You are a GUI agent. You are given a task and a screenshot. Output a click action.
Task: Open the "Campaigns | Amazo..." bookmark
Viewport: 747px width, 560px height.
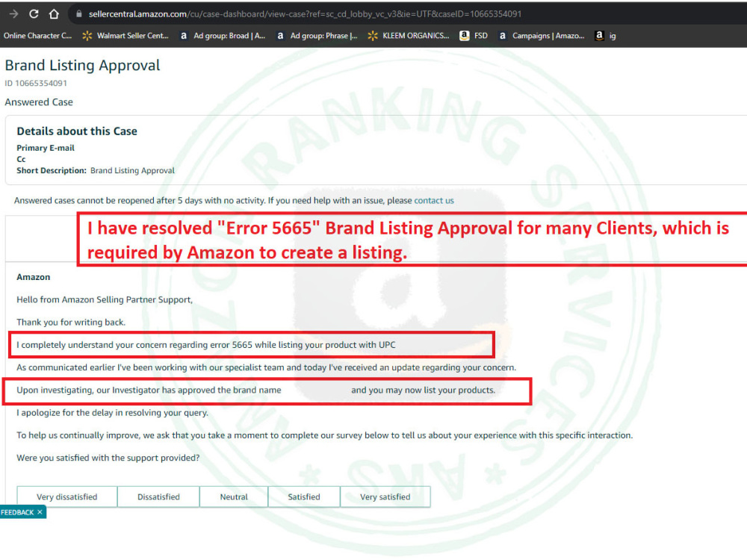544,35
